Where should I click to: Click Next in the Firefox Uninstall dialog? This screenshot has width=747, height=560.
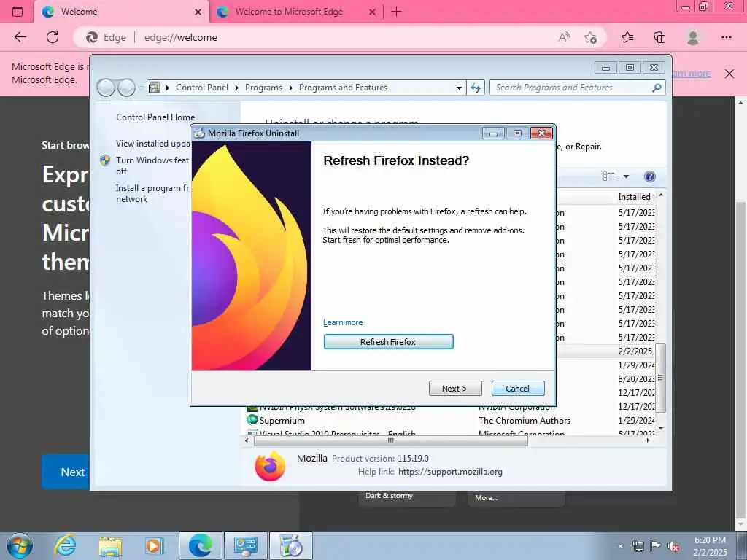(x=455, y=388)
